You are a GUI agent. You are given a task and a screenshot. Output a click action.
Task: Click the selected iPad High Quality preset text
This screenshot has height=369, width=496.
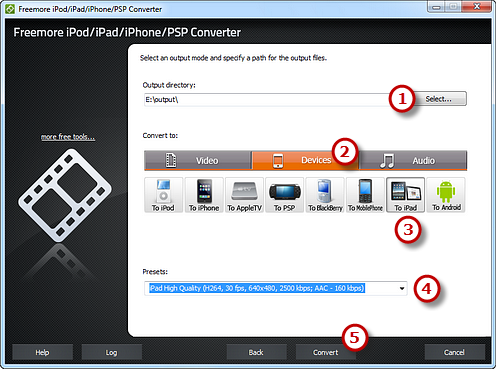click(257, 288)
